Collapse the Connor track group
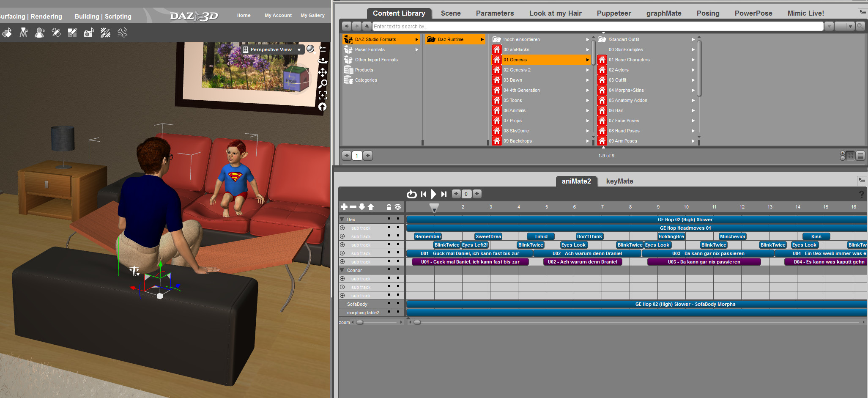This screenshot has width=868, height=398. click(x=342, y=270)
